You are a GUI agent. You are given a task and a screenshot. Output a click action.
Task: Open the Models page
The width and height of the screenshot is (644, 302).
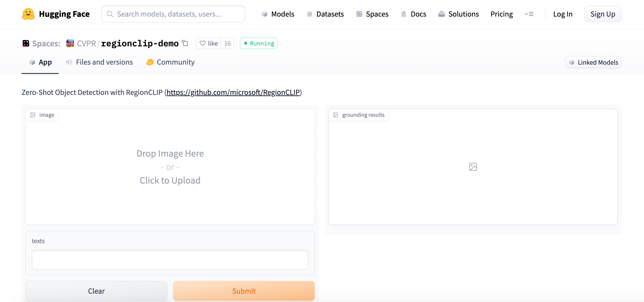tap(278, 14)
